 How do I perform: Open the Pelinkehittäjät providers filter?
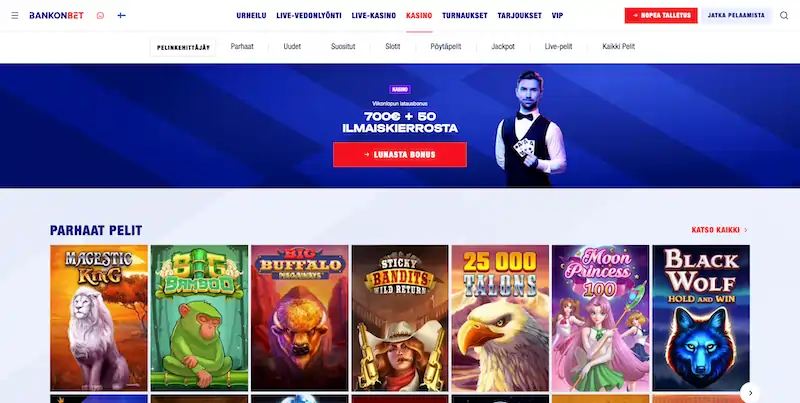(183, 47)
